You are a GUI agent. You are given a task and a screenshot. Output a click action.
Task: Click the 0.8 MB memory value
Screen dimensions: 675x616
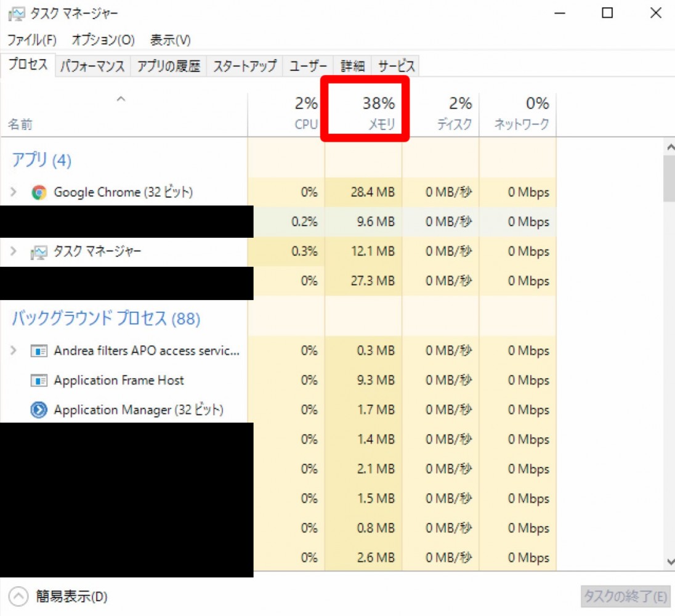(376, 528)
